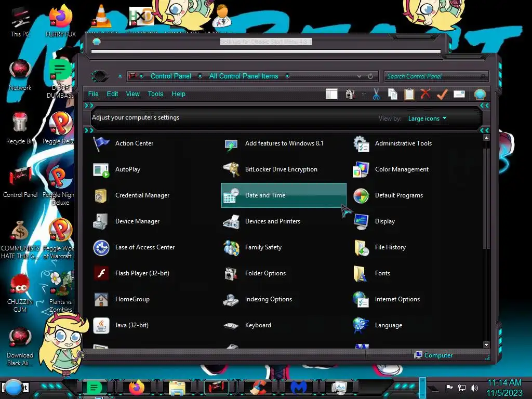Open Malwarebytes from the taskbar
The image size is (532, 399).
click(x=299, y=388)
